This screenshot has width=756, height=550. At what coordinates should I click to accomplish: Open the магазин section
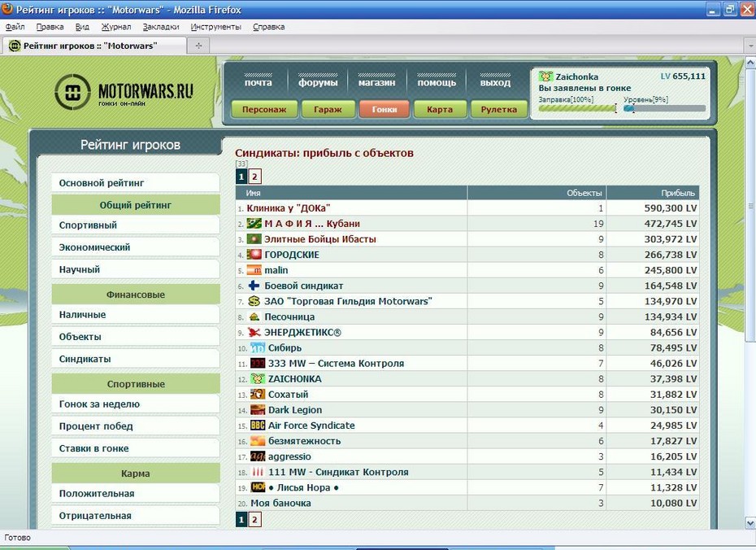(x=376, y=82)
